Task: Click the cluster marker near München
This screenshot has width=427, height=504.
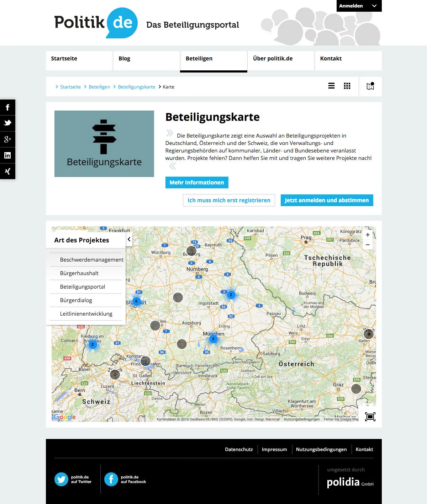Action: (x=213, y=339)
